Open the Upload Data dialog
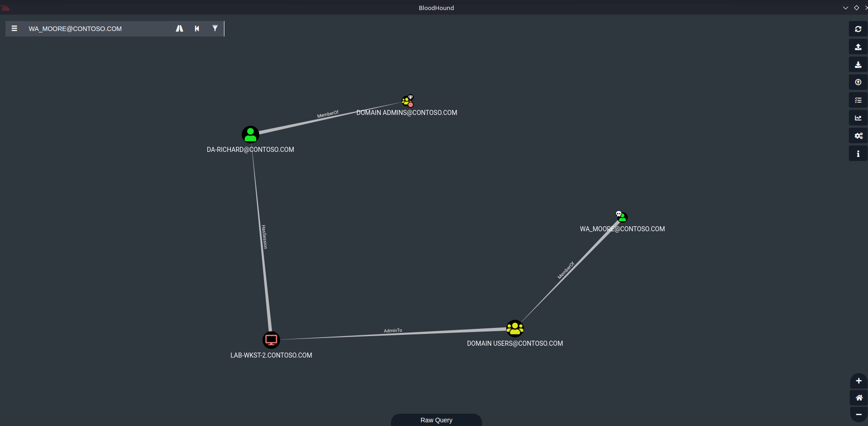Viewport: 868px width, 426px height. 858,47
